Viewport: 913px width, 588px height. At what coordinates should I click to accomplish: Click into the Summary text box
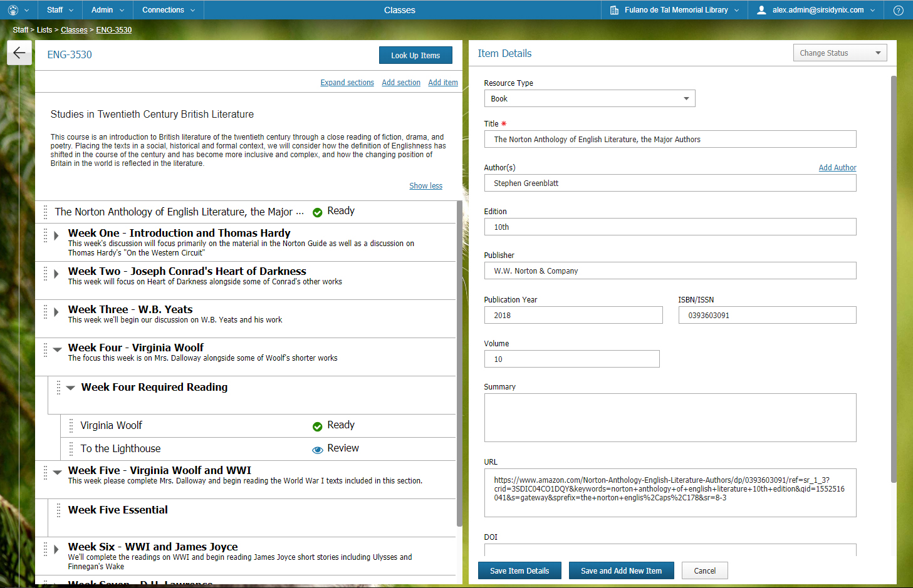(670, 418)
